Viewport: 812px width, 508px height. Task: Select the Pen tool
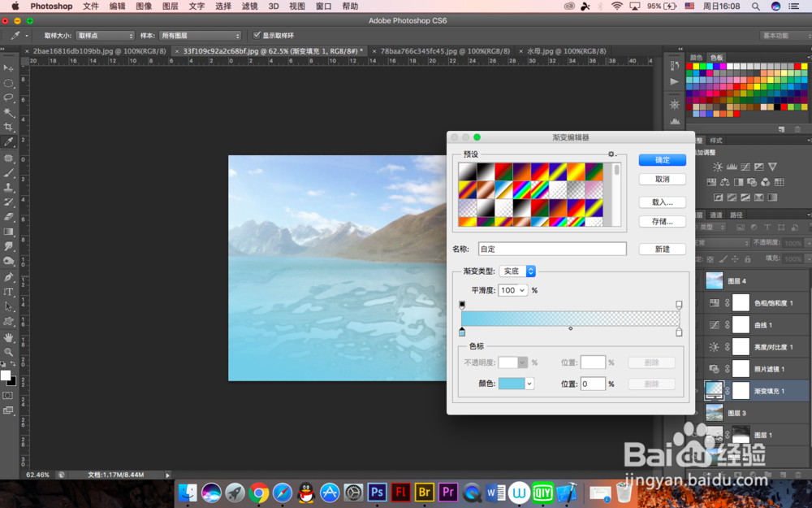pos(8,277)
